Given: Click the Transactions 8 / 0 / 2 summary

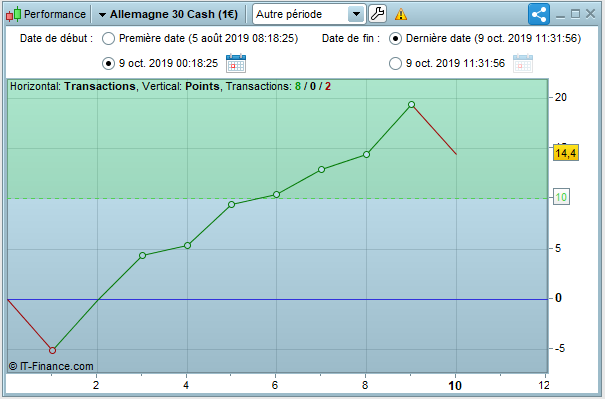Looking at the screenshot, I should [x=278, y=86].
